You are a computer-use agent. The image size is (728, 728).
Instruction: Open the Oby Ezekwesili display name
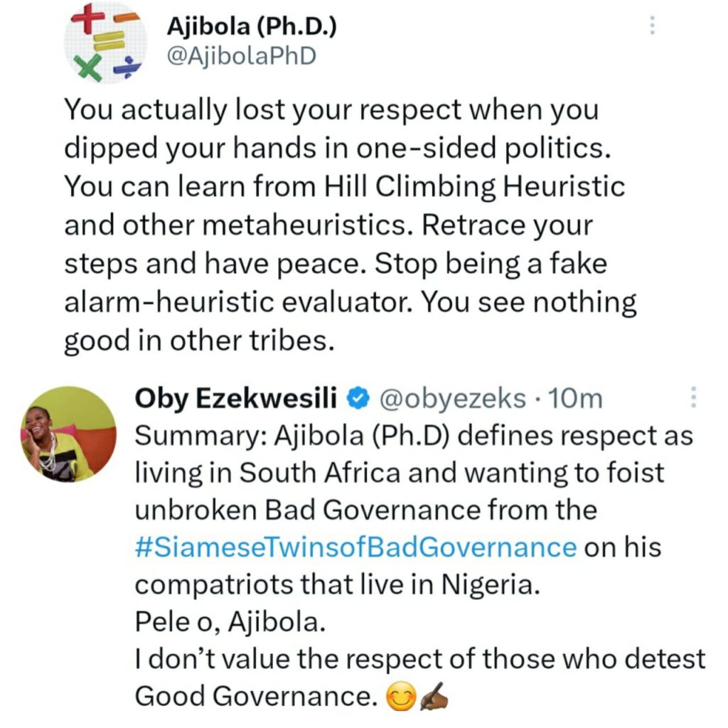coord(238,399)
